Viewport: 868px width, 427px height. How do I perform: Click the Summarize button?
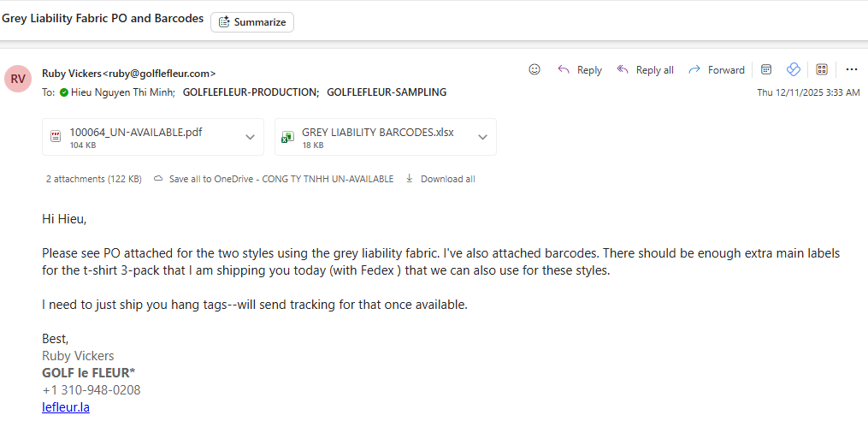coord(252,22)
